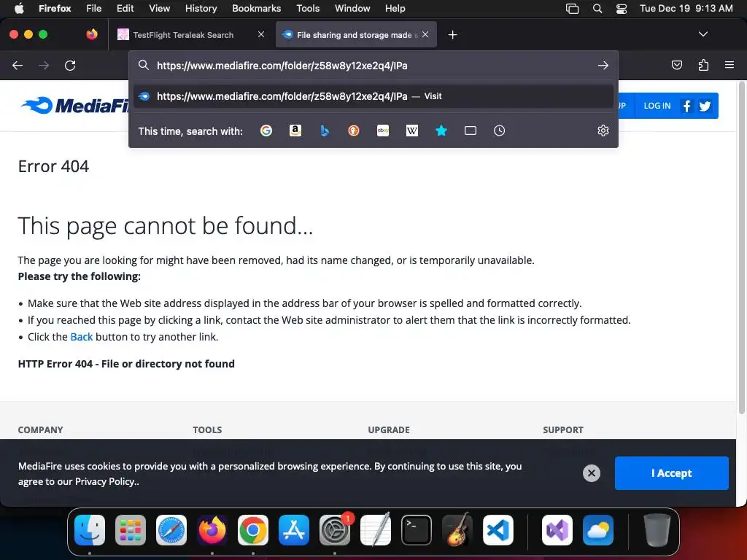Open the Tools menu
The image size is (747, 560).
coord(308,9)
